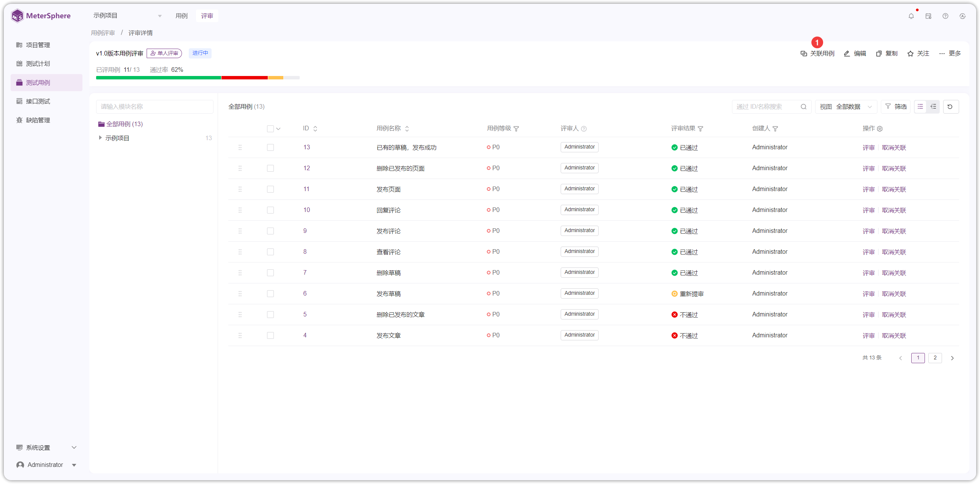This screenshot has height=484, width=980.
Task: Open the select-all options chevron
Action: coord(278,129)
